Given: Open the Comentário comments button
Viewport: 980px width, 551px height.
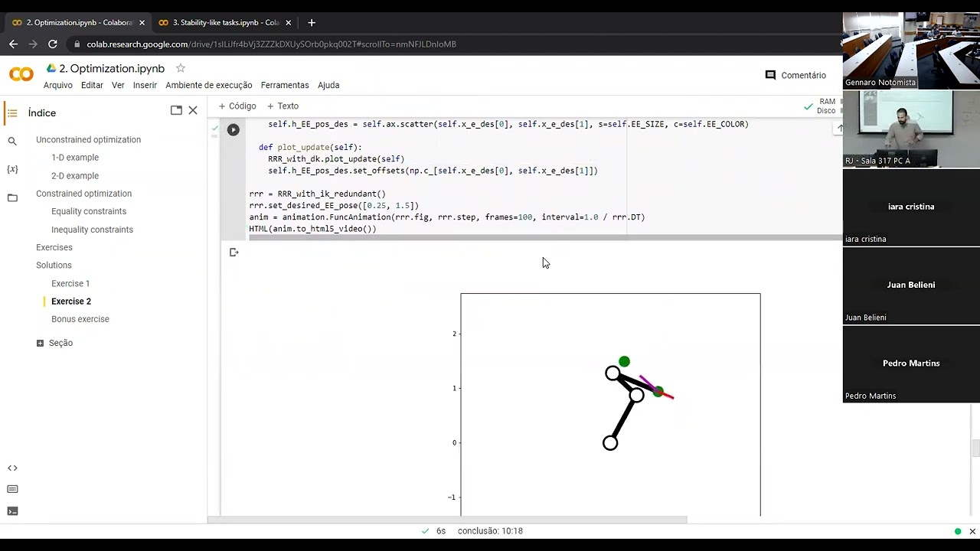Looking at the screenshot, I should (795, 75).
